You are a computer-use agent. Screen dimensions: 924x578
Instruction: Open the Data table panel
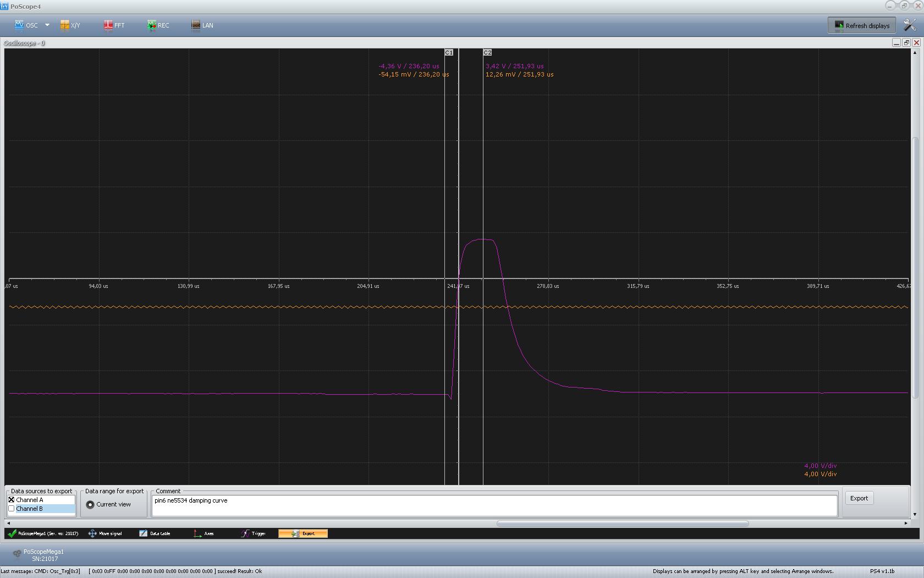155,533
